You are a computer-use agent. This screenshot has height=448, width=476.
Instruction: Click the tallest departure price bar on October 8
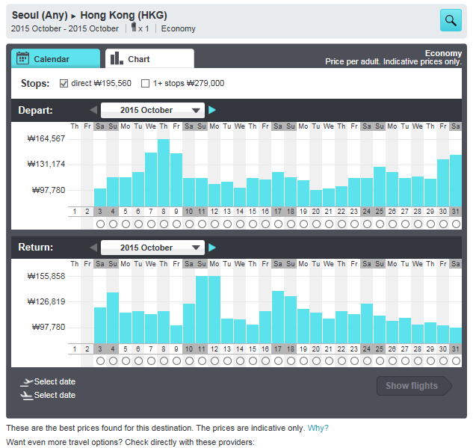(x=164, y=173)
